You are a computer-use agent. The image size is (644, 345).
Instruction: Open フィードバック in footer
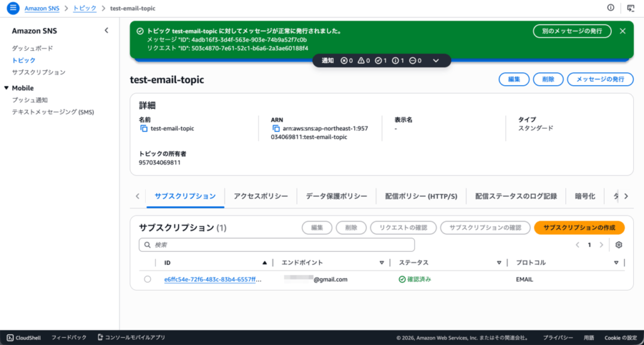click(69, 337)
